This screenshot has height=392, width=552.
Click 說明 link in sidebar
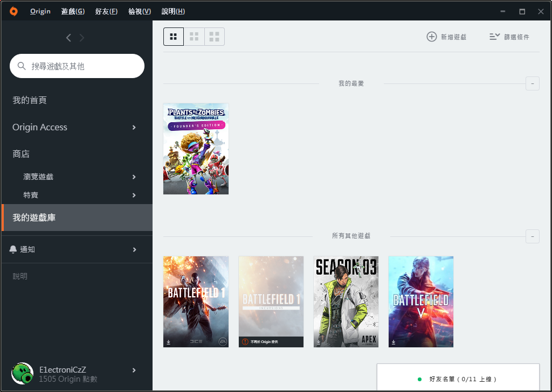tap(20, 276)
